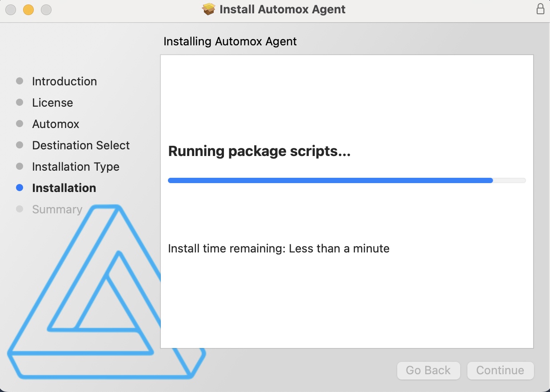Click the dimmed bullet beside Summary

click(20, 209)
